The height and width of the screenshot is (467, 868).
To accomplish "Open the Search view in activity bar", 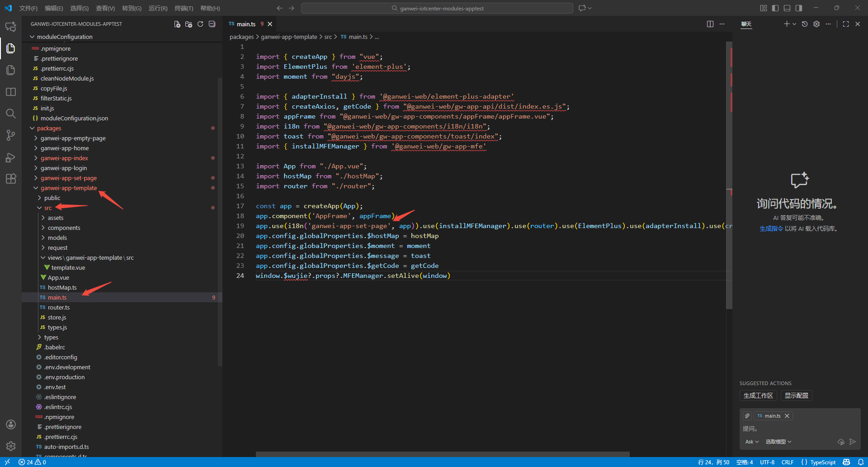I will coord(11,114).
